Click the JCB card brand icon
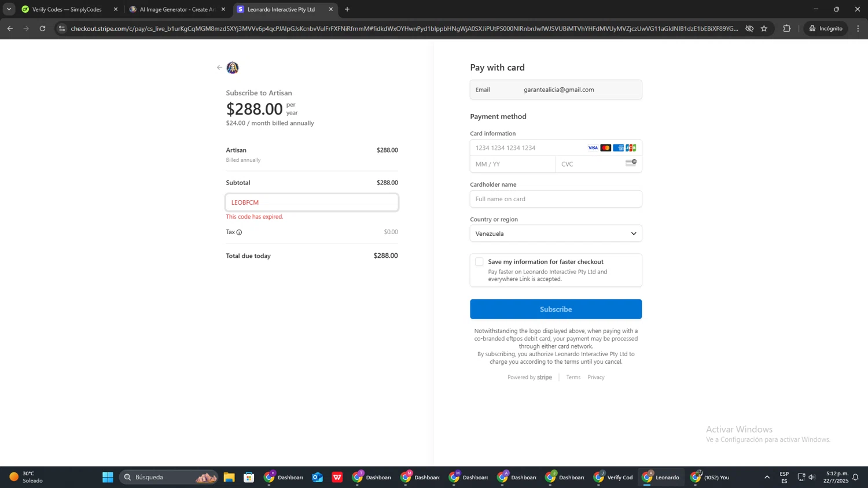Screen dimensions: 868x488 point(631,148)
